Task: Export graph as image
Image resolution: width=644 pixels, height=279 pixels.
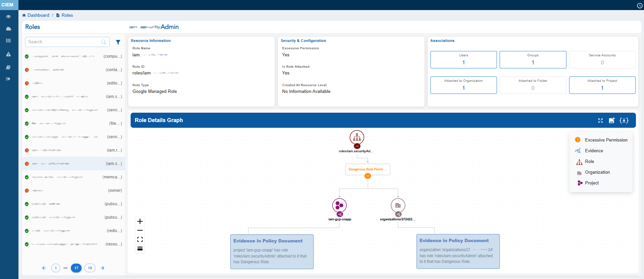Action: tap(612, 120)
